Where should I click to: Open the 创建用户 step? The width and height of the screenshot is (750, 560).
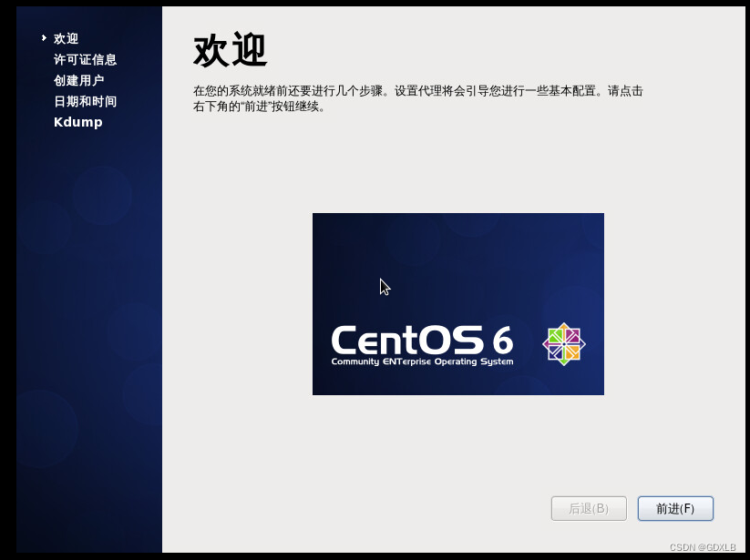point(80,80)
